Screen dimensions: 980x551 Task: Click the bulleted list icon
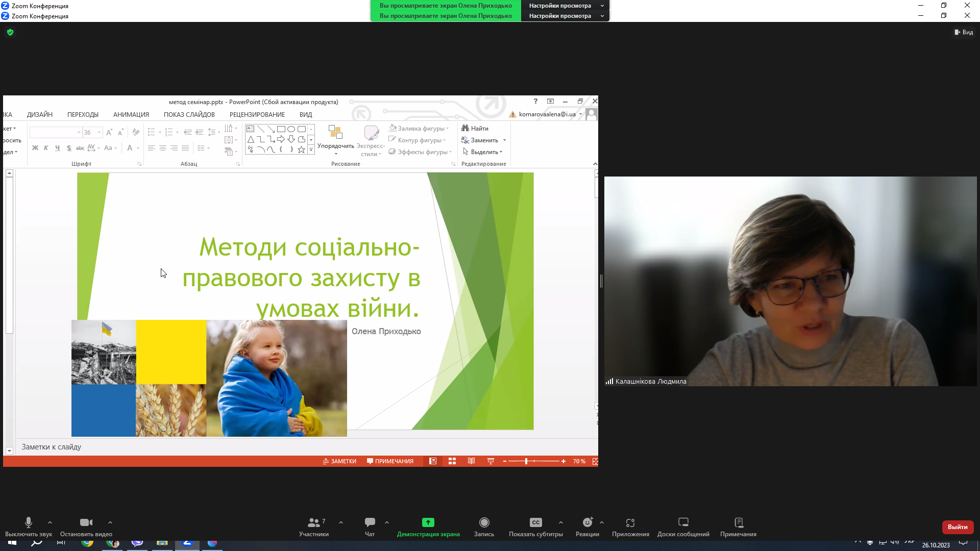point(152,132)
